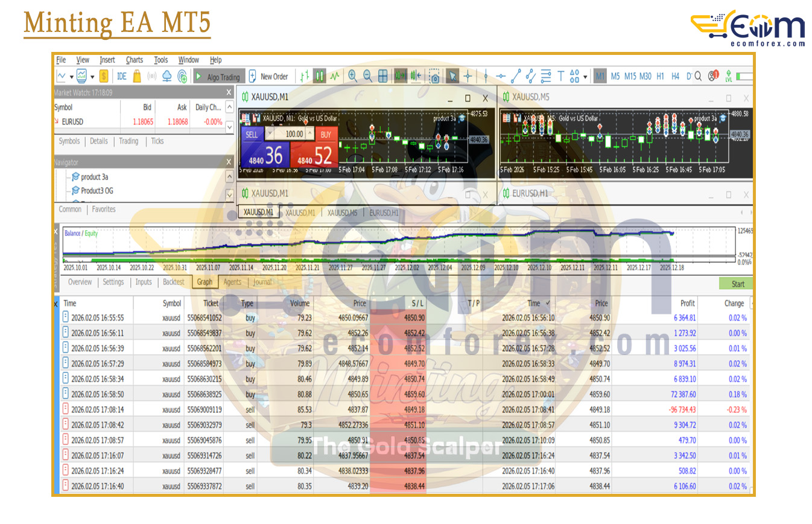Open the MetaEditor IDE
Image resolution: width=812 pixels, height=524 pixels.
click(122, 76)
